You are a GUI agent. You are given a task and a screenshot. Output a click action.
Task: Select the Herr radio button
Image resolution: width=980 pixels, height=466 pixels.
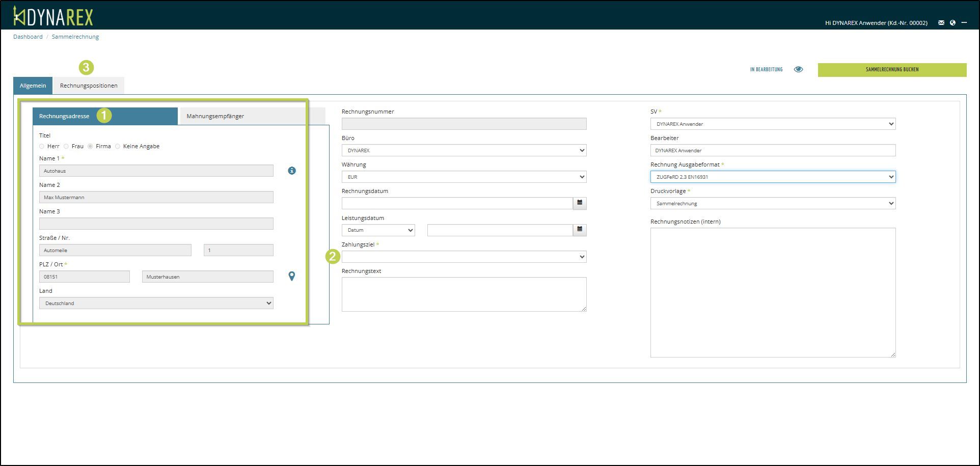point(42,147)
